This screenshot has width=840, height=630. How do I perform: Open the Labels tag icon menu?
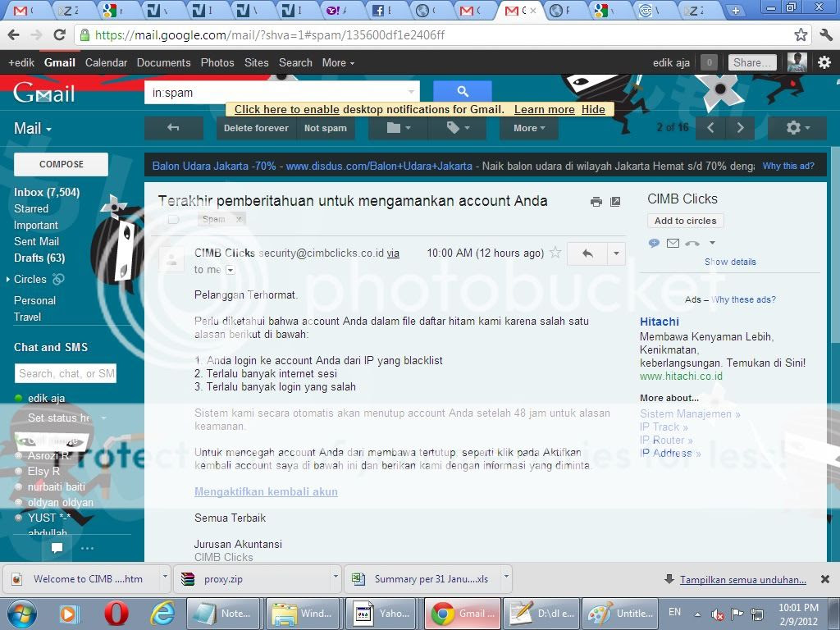(457, 128)
